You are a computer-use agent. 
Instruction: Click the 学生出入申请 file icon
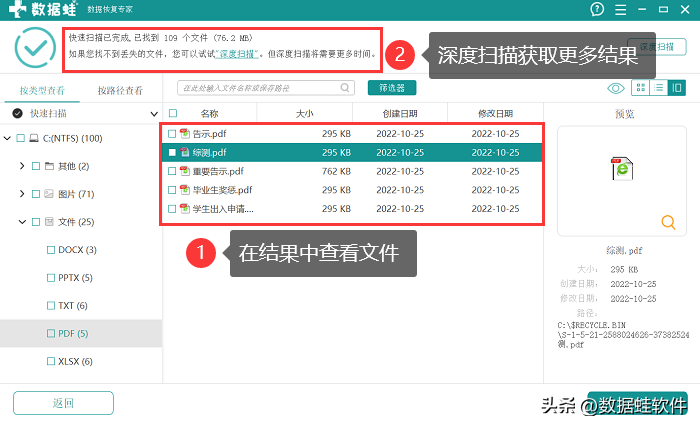185,208
